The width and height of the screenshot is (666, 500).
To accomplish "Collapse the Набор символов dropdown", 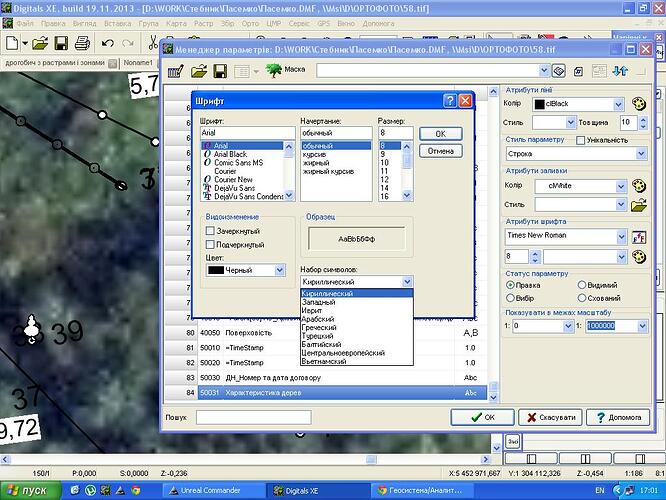I will click(407, 282).
